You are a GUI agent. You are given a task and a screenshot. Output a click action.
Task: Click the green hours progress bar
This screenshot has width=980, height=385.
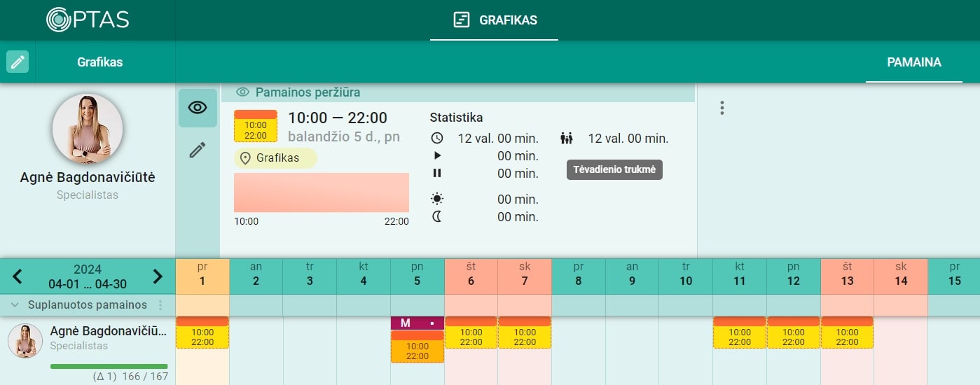(x=109, y=366)
